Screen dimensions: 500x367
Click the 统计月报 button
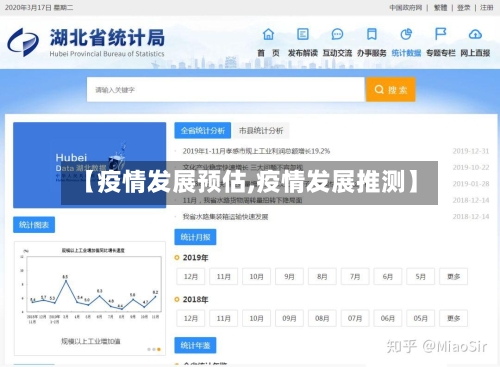point(195,237)
